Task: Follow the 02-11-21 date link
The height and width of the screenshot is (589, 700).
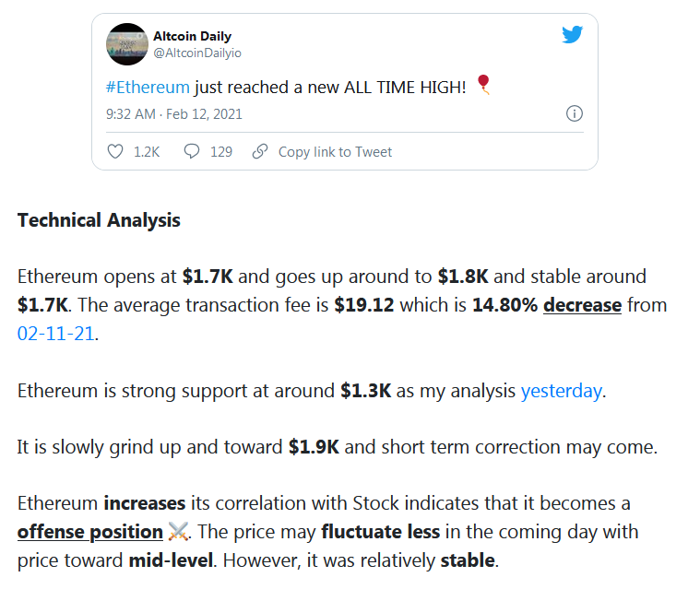Action: pyautogui.click(x=56, y=334)
